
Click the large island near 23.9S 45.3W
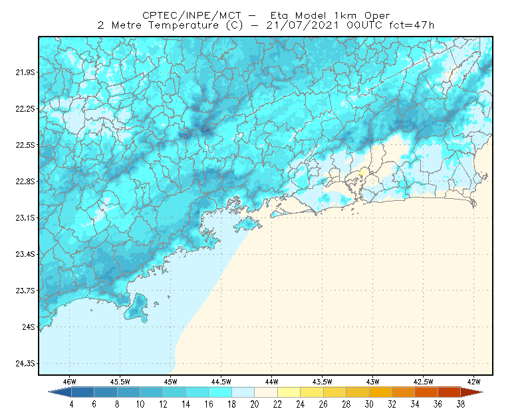pos(137,308)
